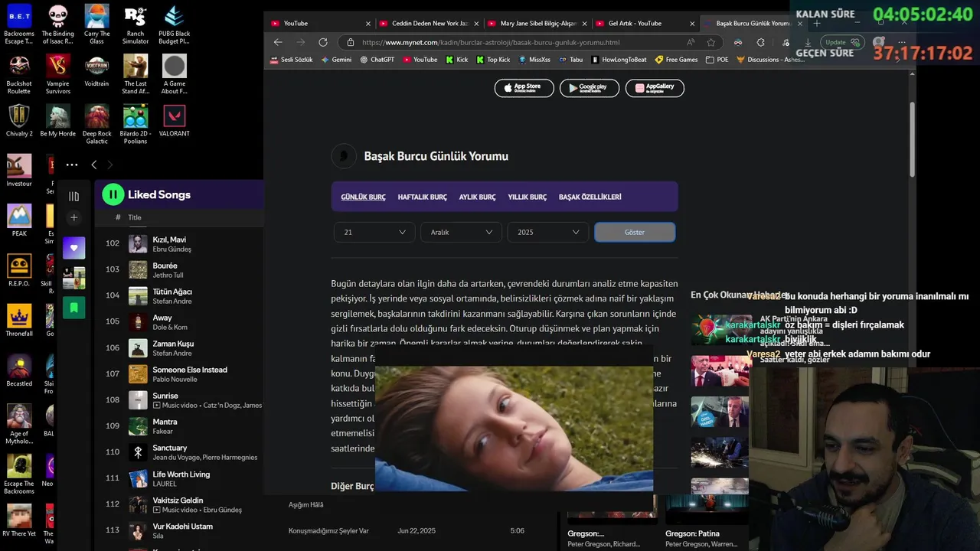Click App Store download badge
This screenshot has height=551, width=980.
tap(524, 88)
